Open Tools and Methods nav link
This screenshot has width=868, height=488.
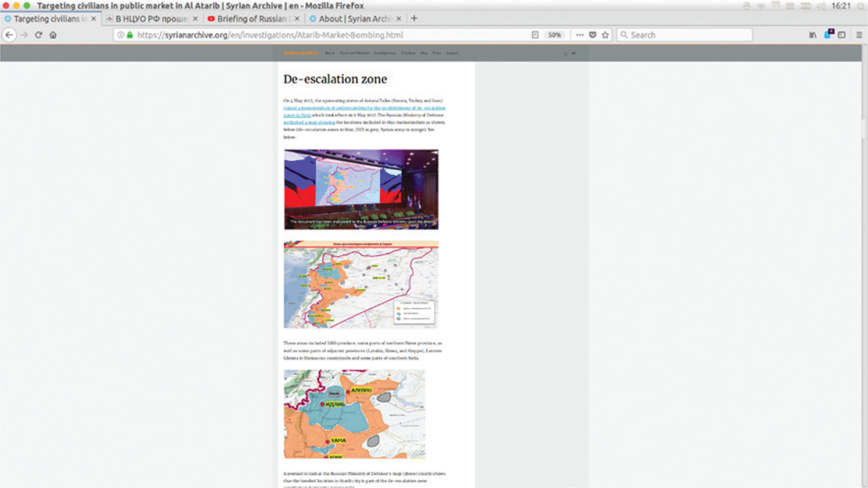354,53
